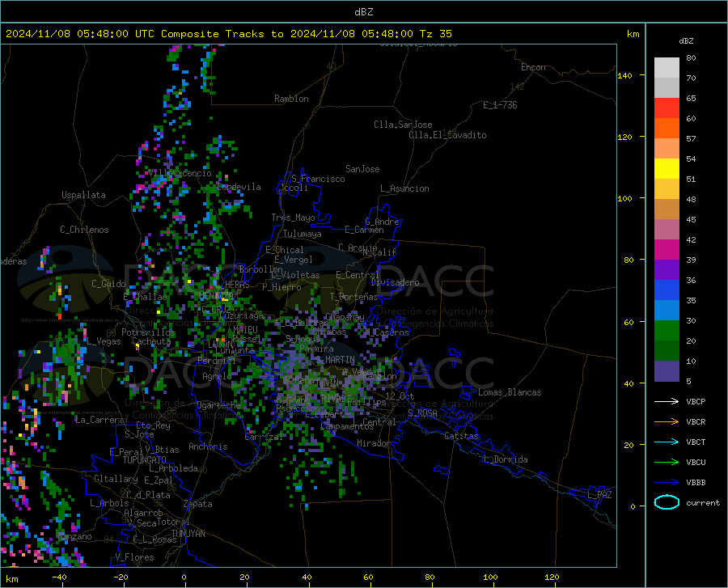This screenshot has height=588, width=728.
Task: Click the blue VBBB arrow legend icon
Action: pos(667,483)
